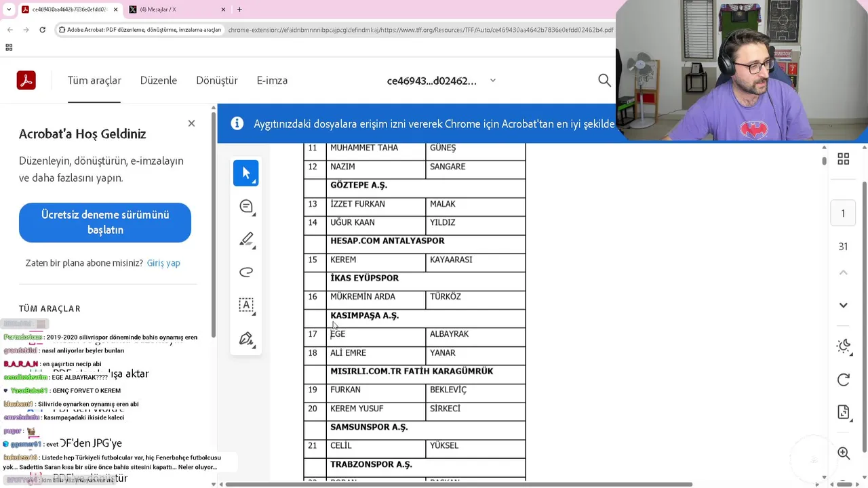Select the highlighter pen tool

[246, 239]
